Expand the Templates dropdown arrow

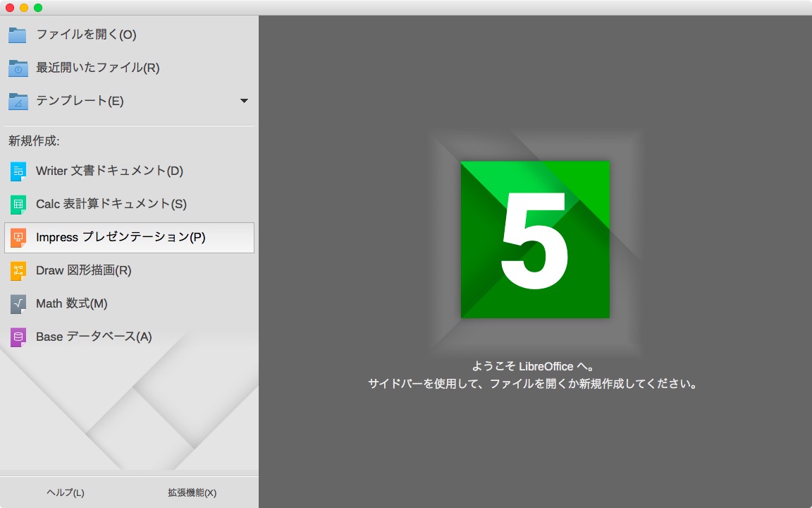tap(244, 101)
